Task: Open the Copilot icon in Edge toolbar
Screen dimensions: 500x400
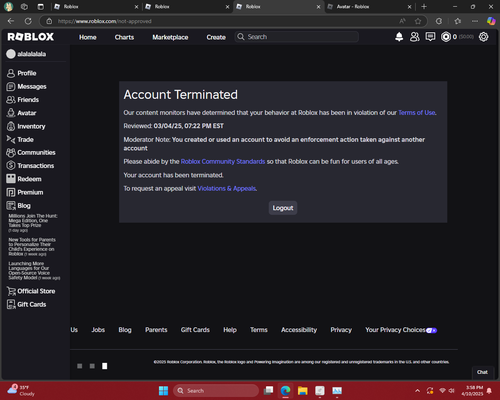Action: (x=491, y=21)
